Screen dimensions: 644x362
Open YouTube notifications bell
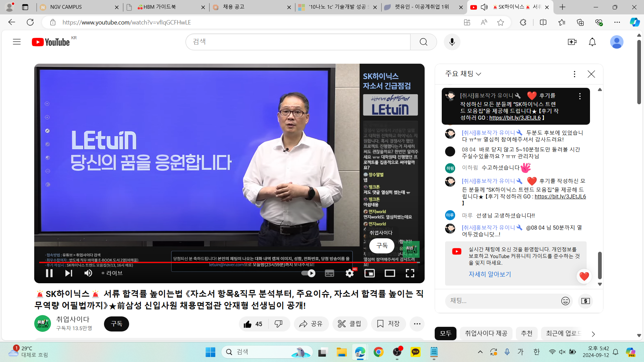(x=592, y=42)
